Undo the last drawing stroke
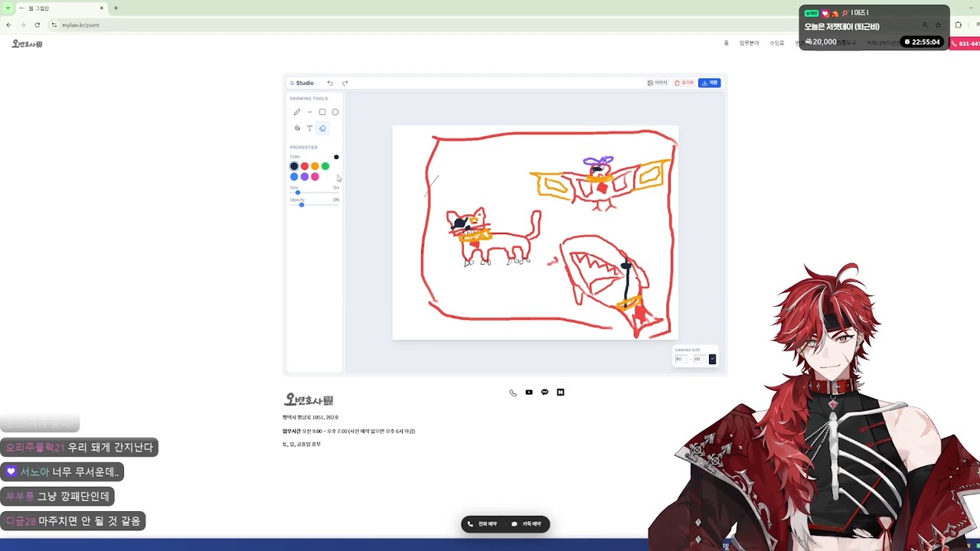Viewport: 980px width, 551px height. [x=330, y=83]
